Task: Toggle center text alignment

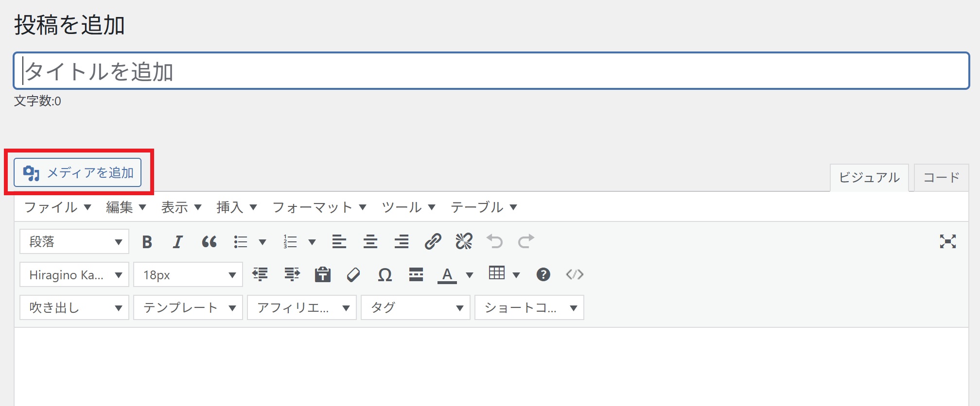Action: [370, 242]
